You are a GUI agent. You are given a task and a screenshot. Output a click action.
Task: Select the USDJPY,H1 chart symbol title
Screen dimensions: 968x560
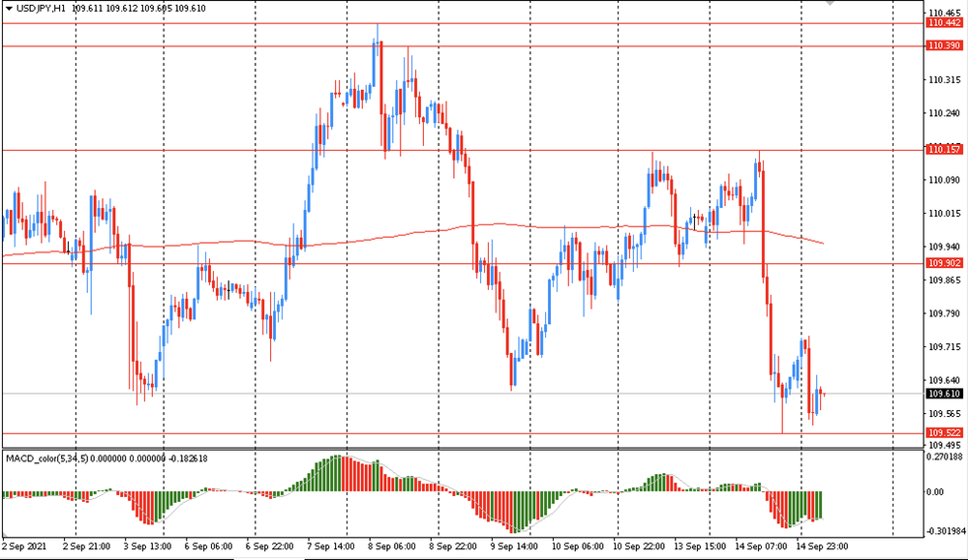point(41,9)
